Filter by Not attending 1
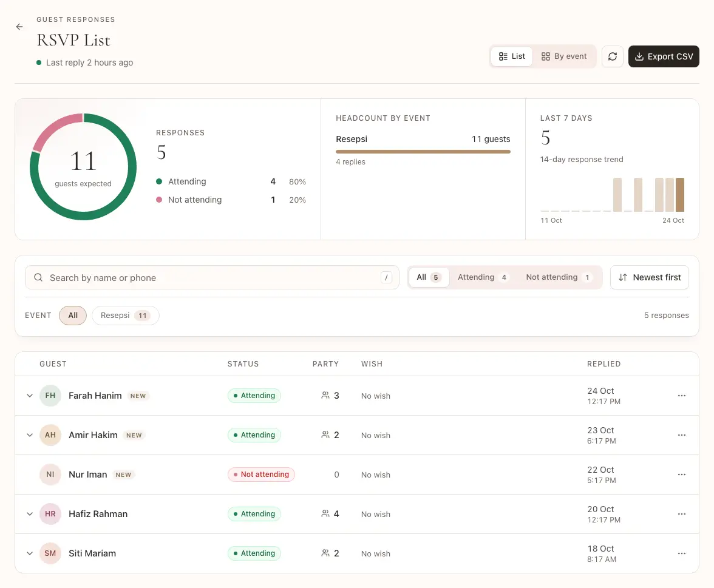714x588 pixels. [x=559, y=277]
